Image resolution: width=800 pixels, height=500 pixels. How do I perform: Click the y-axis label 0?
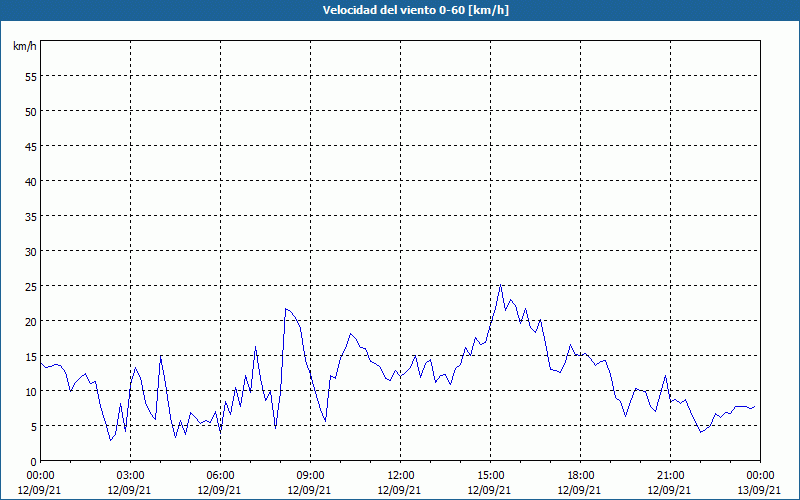(34, 462)
